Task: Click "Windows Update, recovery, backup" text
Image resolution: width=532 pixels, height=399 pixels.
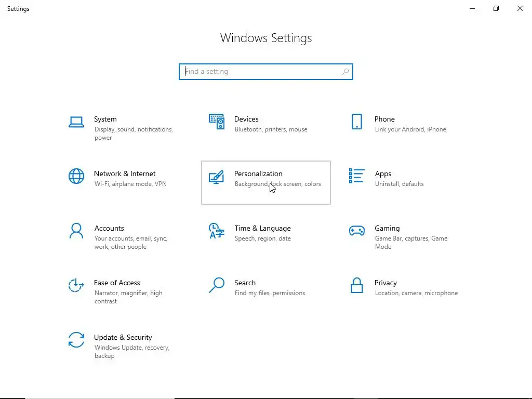Action: coord(131,352)
